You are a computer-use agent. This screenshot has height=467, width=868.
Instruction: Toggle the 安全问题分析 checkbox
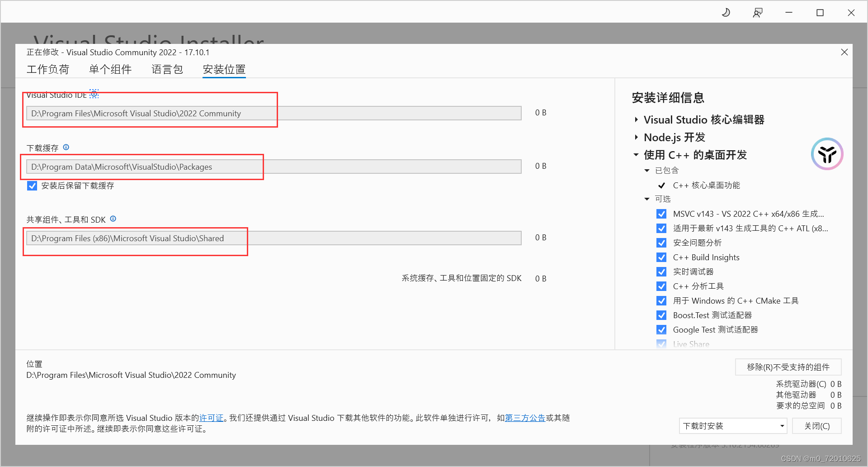tap(661, 243)
